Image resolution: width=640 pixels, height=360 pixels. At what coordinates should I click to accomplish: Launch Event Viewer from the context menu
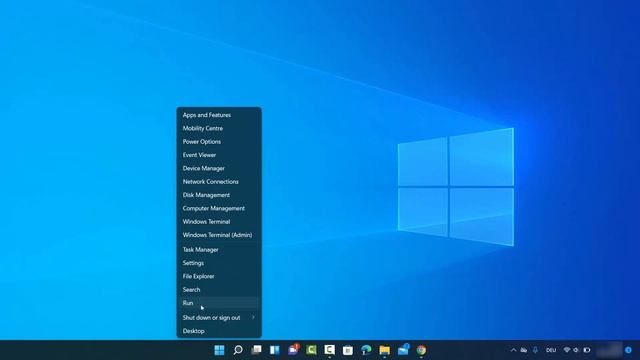(x=219, y=155)
